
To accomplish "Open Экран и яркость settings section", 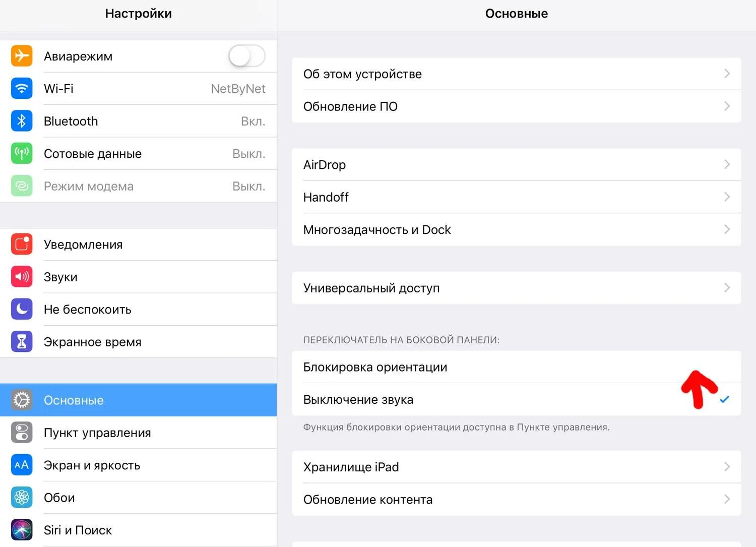I will click(92, 465).
